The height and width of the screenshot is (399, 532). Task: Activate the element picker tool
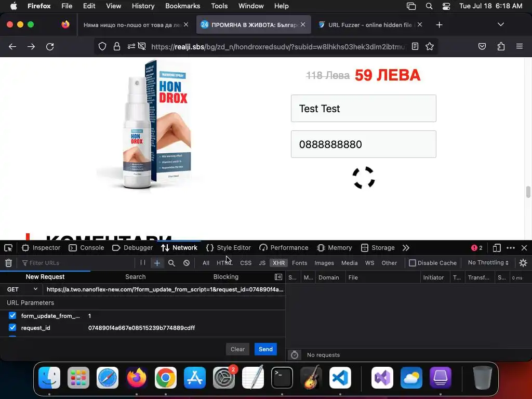coord(8,248)
